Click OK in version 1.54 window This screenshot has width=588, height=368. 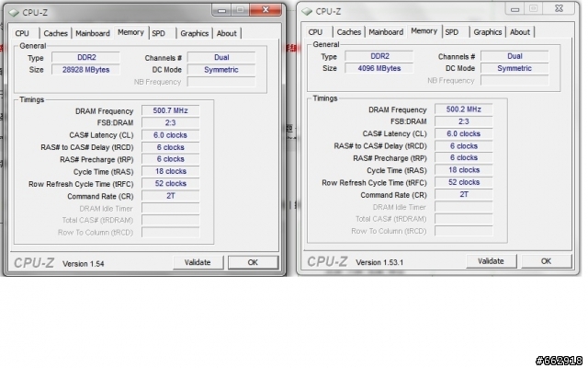coord(254,262)
